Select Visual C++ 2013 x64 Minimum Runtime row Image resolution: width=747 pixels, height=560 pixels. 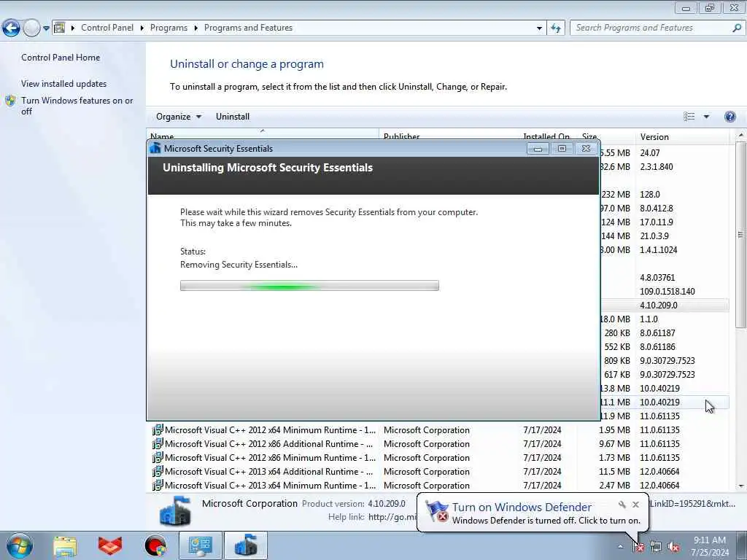[x=438, y=485]
